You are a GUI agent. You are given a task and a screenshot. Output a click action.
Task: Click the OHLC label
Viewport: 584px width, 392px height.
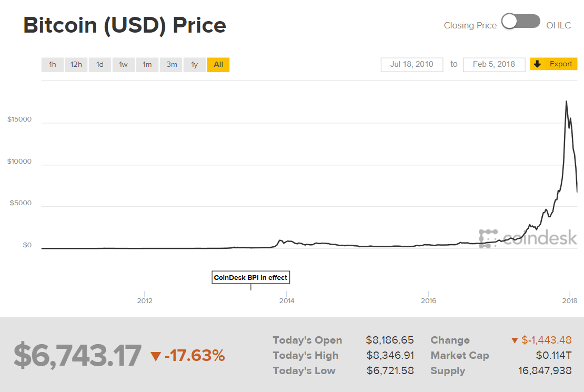click(x=558, y=25)
